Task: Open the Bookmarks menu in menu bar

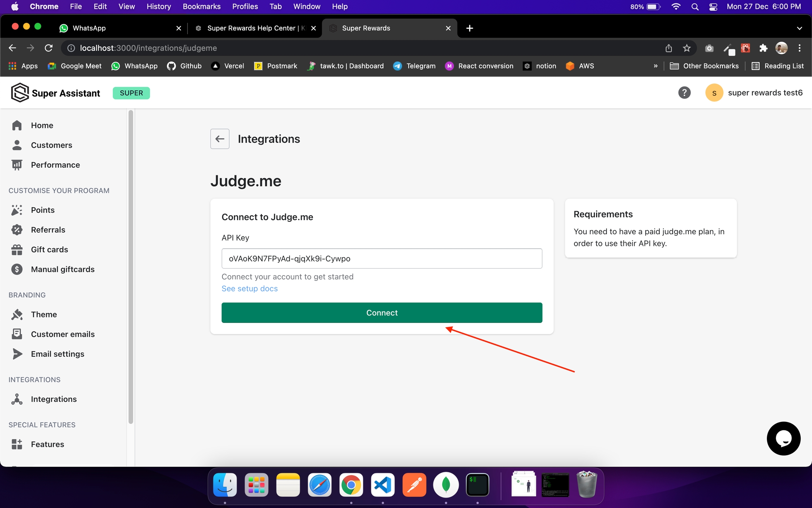Action: pos(201,6)
